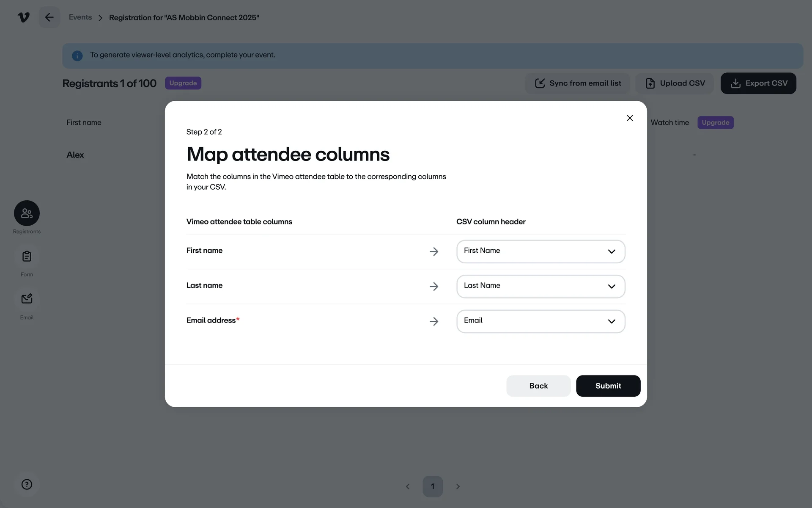Image resolution: width=812 pixels, height=508 pixels.
Task: Click the Events breadcrumb link
Action: click(x=80, y=17)
